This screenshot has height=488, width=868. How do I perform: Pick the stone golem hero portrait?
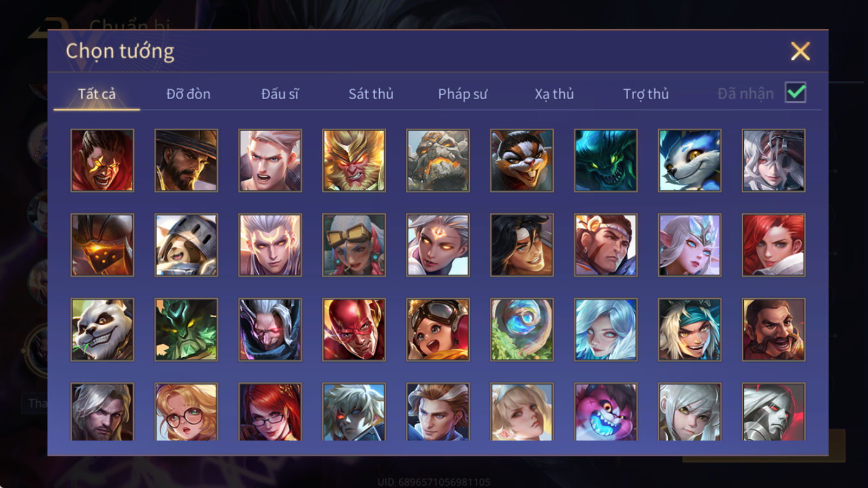tap(438, 160)
